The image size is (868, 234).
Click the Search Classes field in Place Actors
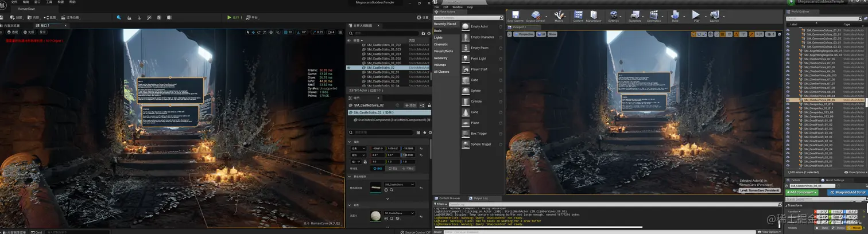(468, 18)
